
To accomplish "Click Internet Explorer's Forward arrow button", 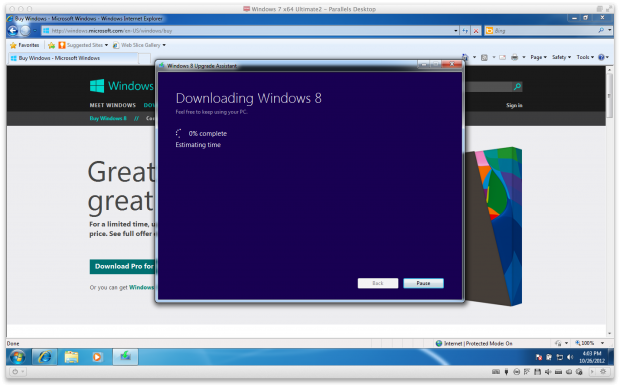I will click(25, 30).
